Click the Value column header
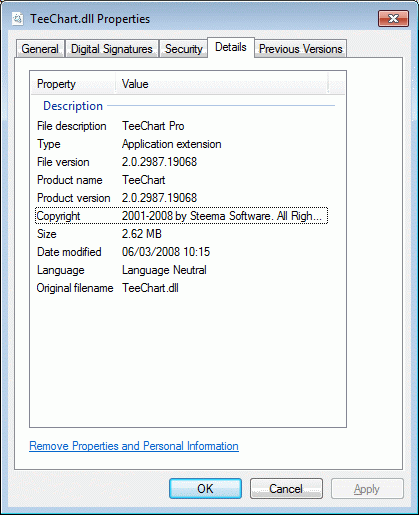The height and width of the screenshot is (515, 419). click(x=222, y=84)
